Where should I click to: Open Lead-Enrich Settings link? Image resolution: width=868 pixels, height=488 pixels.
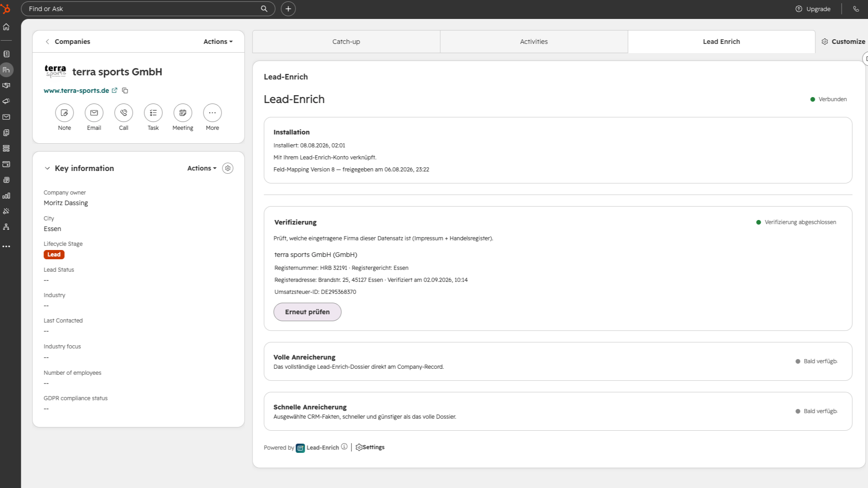[x=370, y=447]
